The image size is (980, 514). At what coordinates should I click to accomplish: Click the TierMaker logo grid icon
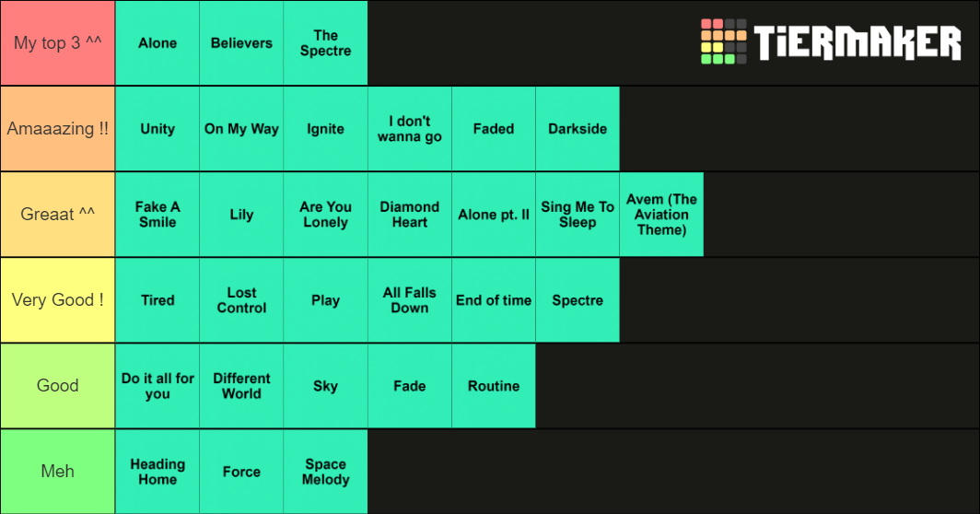pos(724,41)
